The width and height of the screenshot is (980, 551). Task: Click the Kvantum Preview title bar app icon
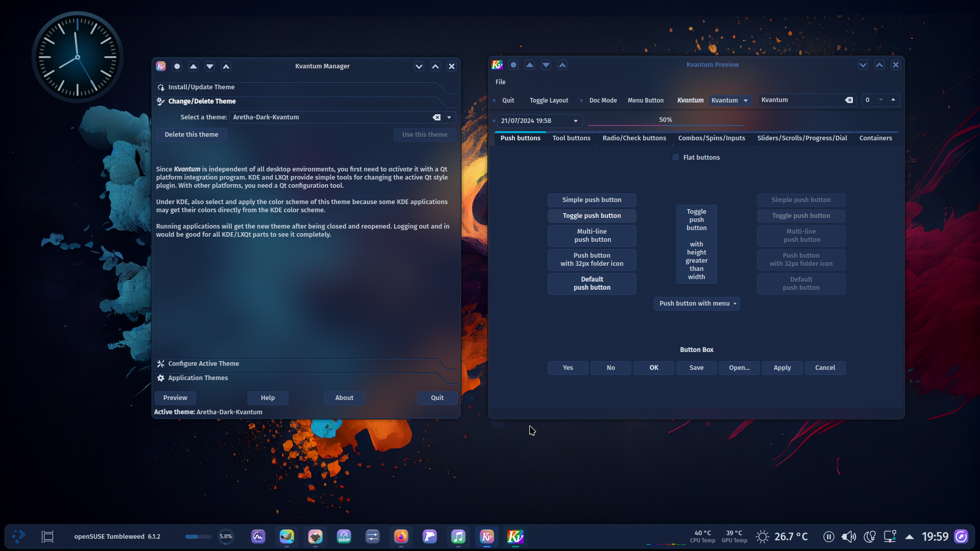[497, 65]
